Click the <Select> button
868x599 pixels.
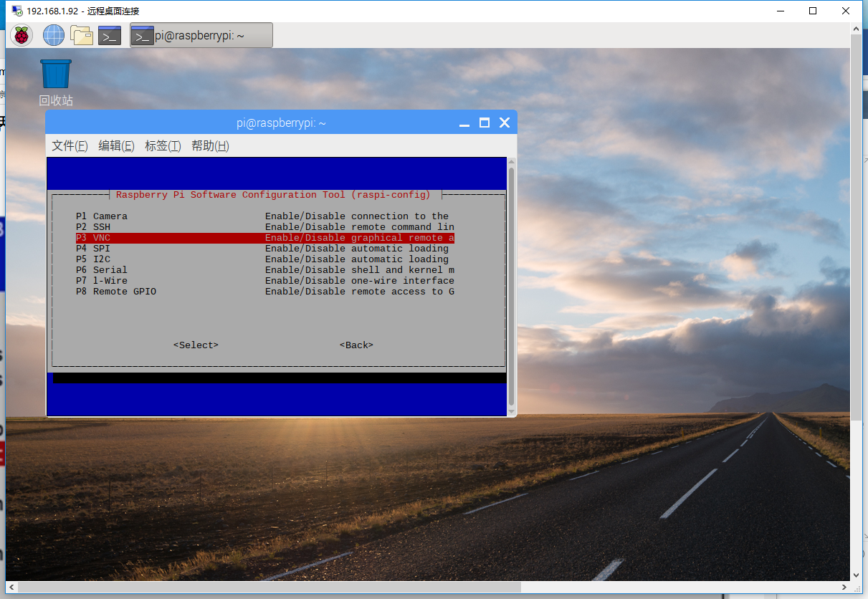click(196, 345)
